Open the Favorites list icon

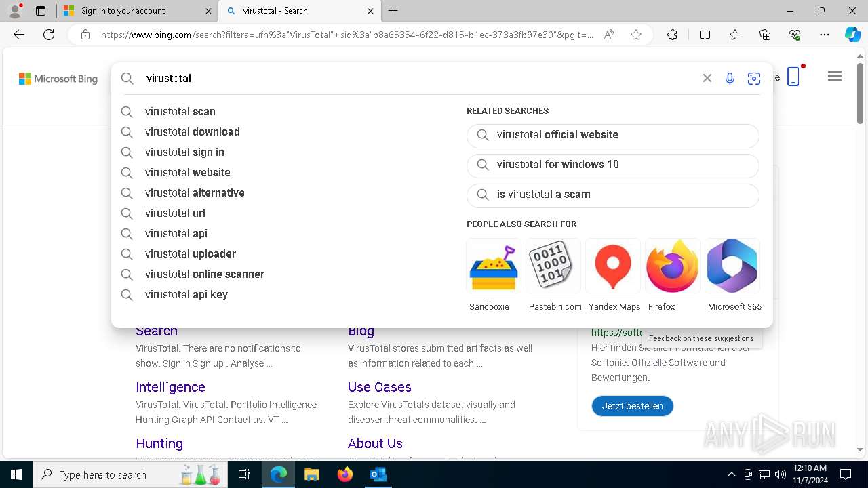[x=735, y=35]
